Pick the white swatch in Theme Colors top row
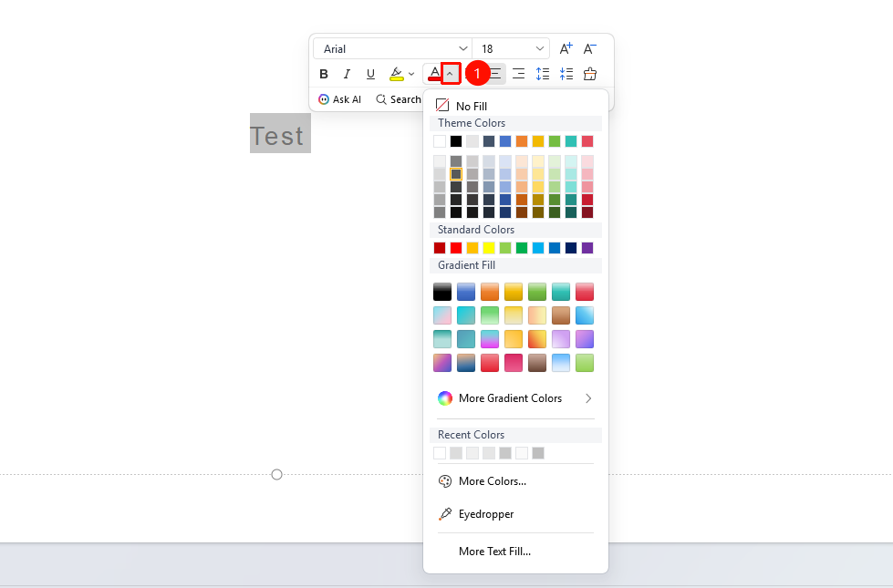Viewport: 893px width, 588px height. tap(440, 141)
